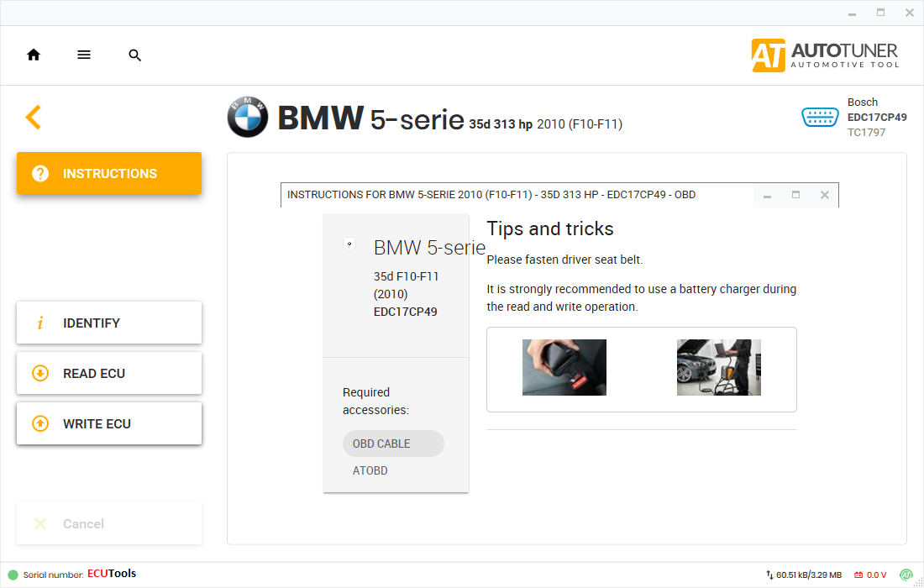Click the search magnifier icon

click(135, 55)
